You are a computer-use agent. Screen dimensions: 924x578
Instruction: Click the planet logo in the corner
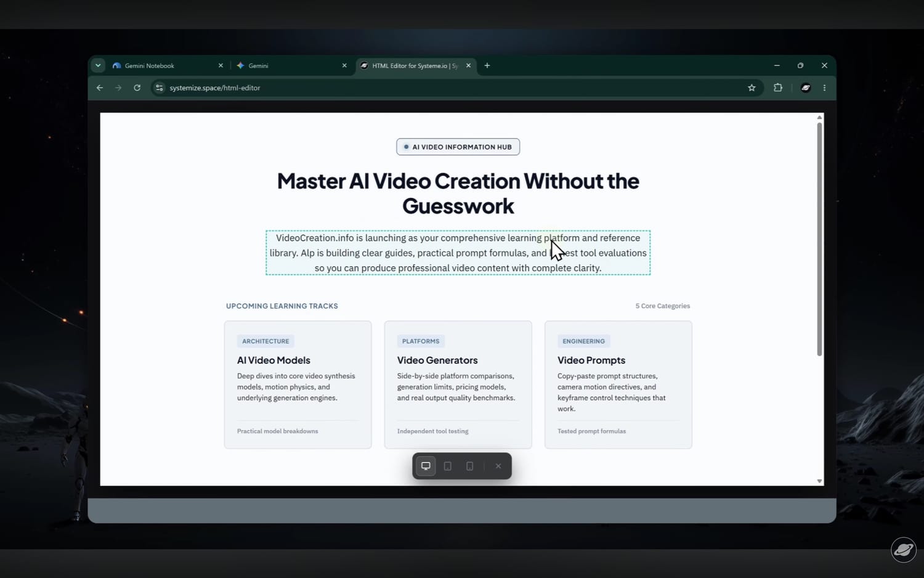(x=904, y=550)
